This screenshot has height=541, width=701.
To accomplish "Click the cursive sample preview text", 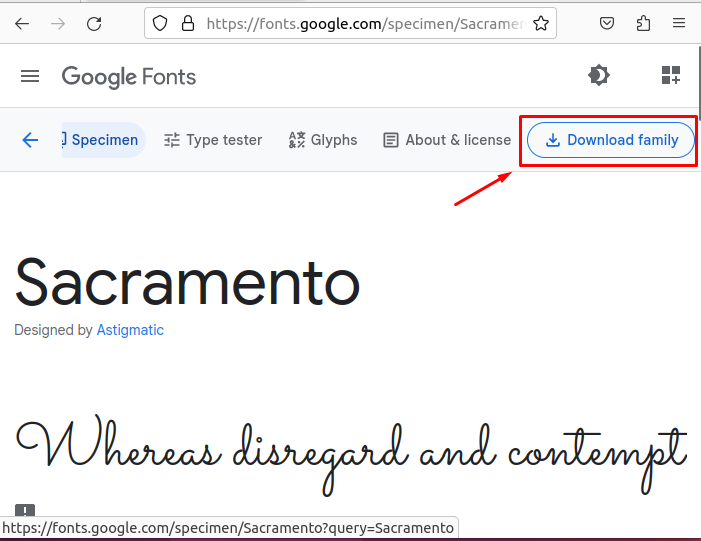I will (351, 454).
